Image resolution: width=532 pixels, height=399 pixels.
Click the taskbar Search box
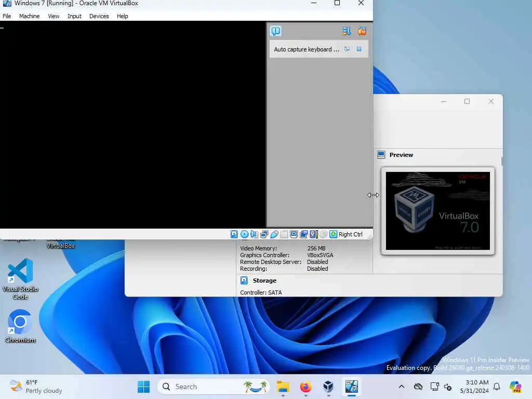214,387
